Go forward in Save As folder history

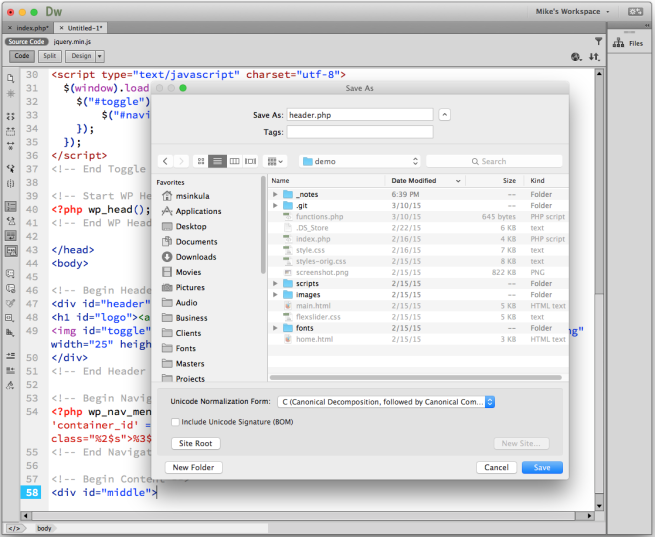(x=181, y=161)
